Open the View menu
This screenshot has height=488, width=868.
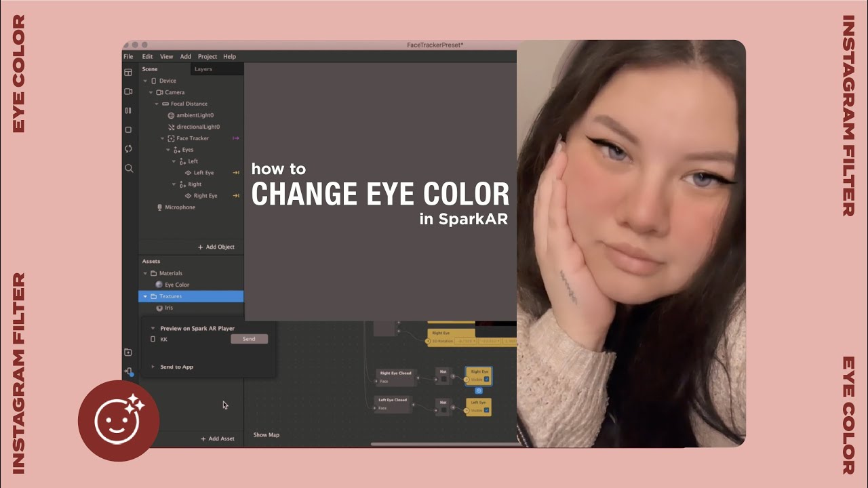point(166,56)
